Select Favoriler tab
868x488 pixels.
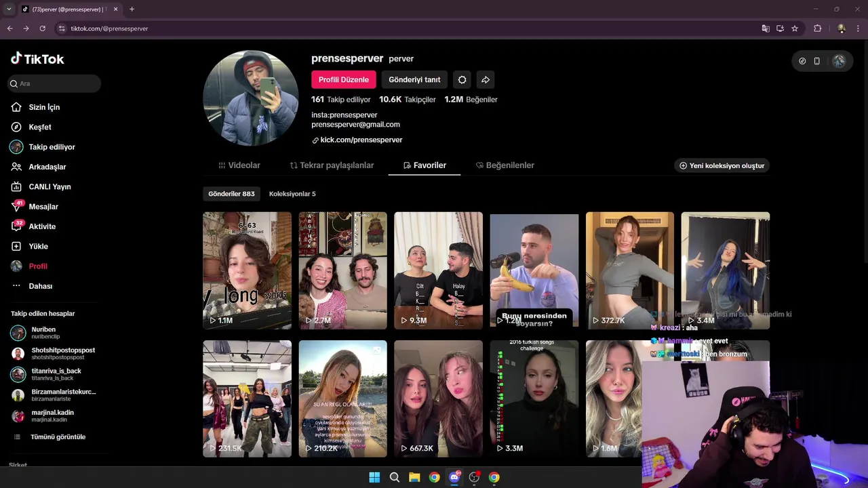(425, 165)
